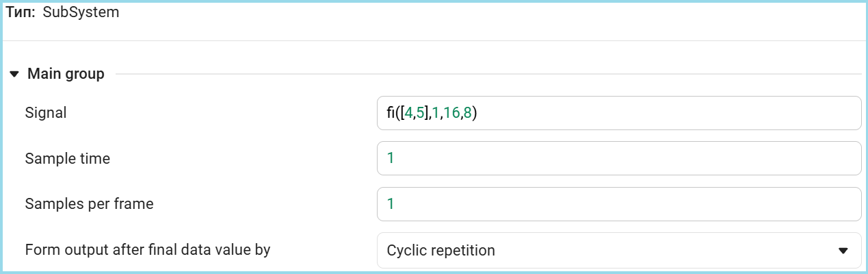Collapse the Main group triangle
The width and height of the screenshot is (868, 274).
click(14, 74)
